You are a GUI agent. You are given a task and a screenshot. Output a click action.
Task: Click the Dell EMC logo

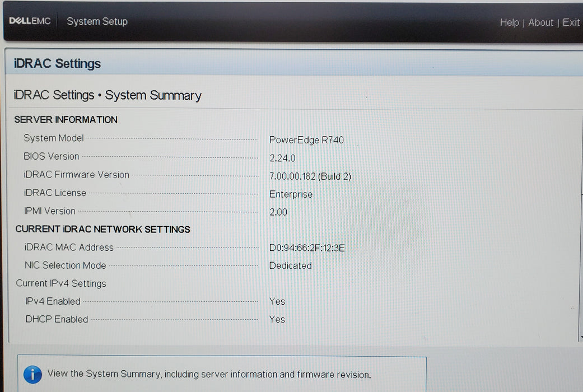click(x=30, y=21)
